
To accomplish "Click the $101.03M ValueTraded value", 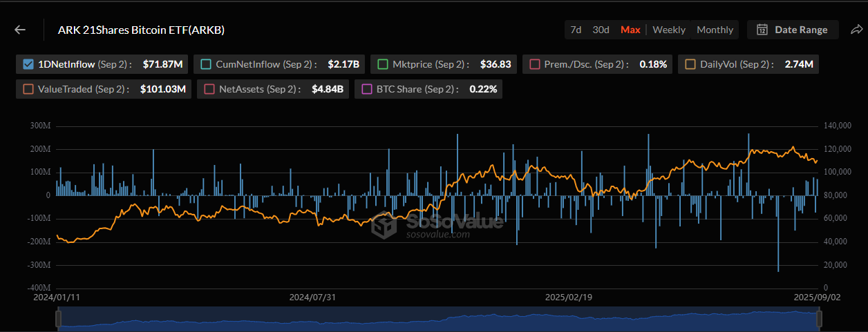I will [163, 89].
